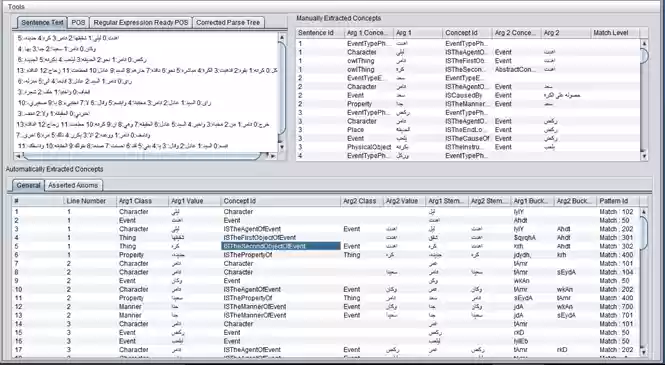Viewport: 665px width, 365px height.
Task: Select the Thing cell in Arg1 Class row 4
Action: coord(142,237)
